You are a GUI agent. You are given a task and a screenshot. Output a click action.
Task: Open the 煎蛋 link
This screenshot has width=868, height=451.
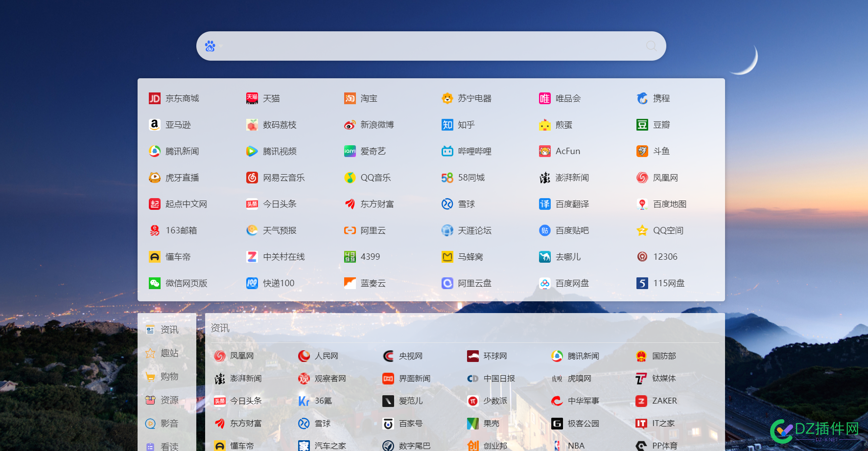(x=556, y=125)
